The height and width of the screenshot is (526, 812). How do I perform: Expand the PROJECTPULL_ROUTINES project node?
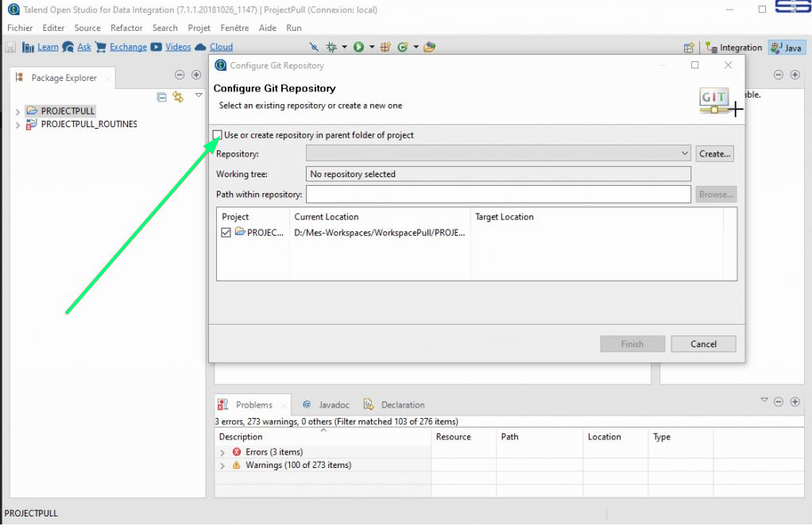17,125
